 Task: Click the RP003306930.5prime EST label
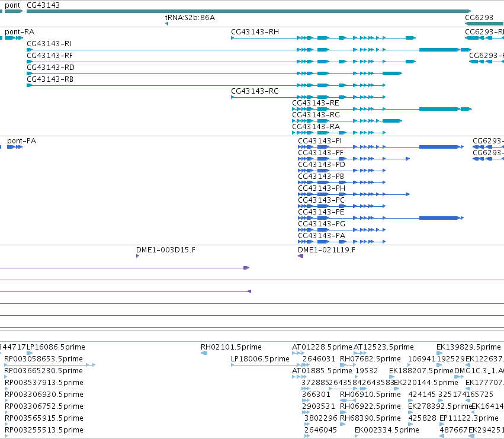click(x=44, y=395)
